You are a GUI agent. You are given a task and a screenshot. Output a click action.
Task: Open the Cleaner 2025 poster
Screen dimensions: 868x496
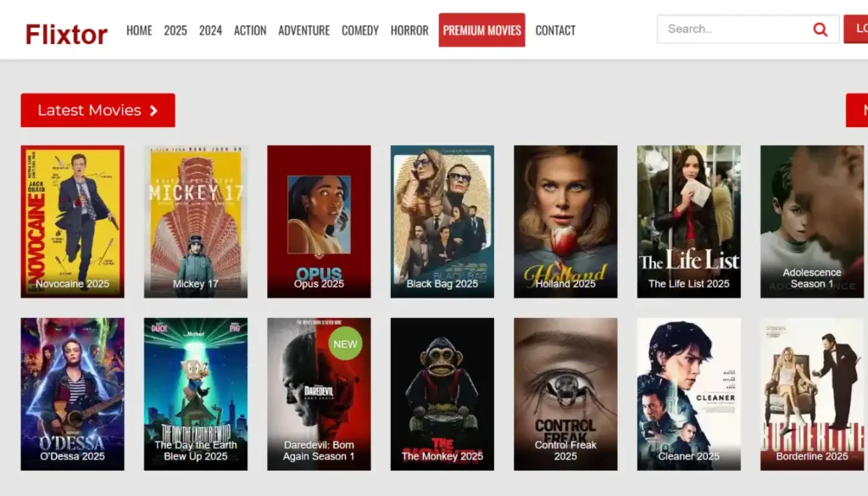click(688, 394)
